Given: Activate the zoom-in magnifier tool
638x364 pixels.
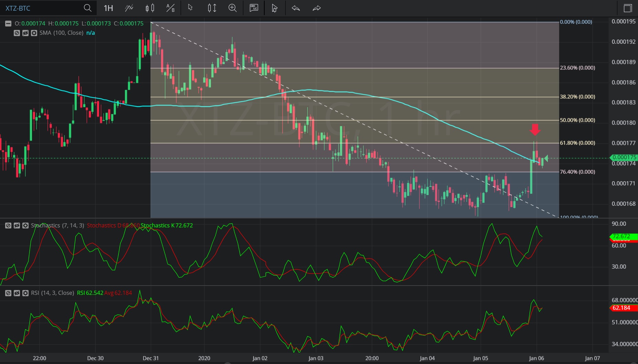Looking at the screenshot, I should tap(233, 8).
